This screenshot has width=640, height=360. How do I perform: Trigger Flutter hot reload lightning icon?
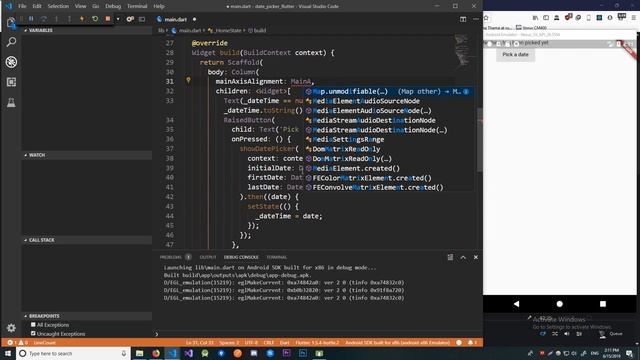coord(82,19)
